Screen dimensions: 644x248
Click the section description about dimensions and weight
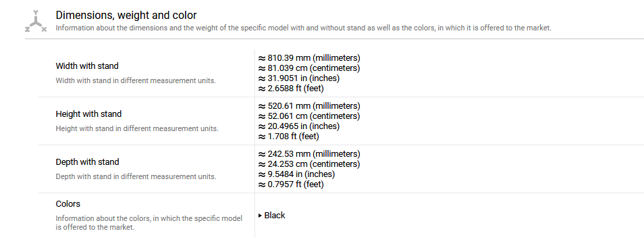click(x=304, y=28)
